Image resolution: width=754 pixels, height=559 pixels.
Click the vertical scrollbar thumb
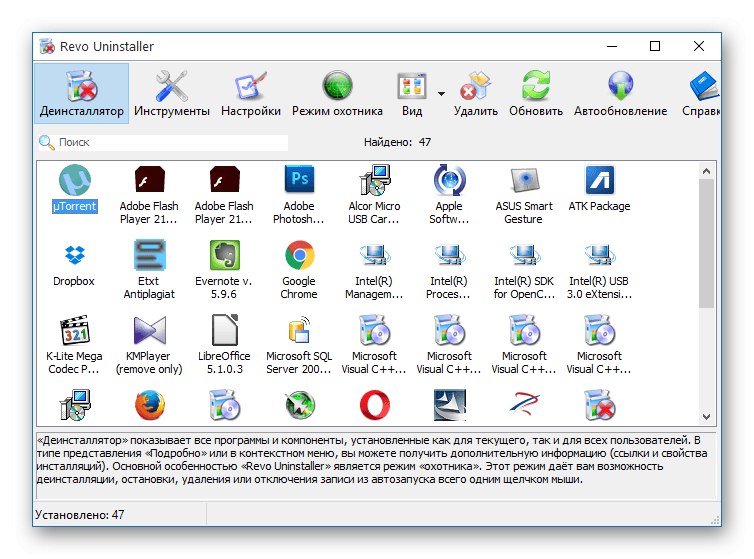[706, 243]
